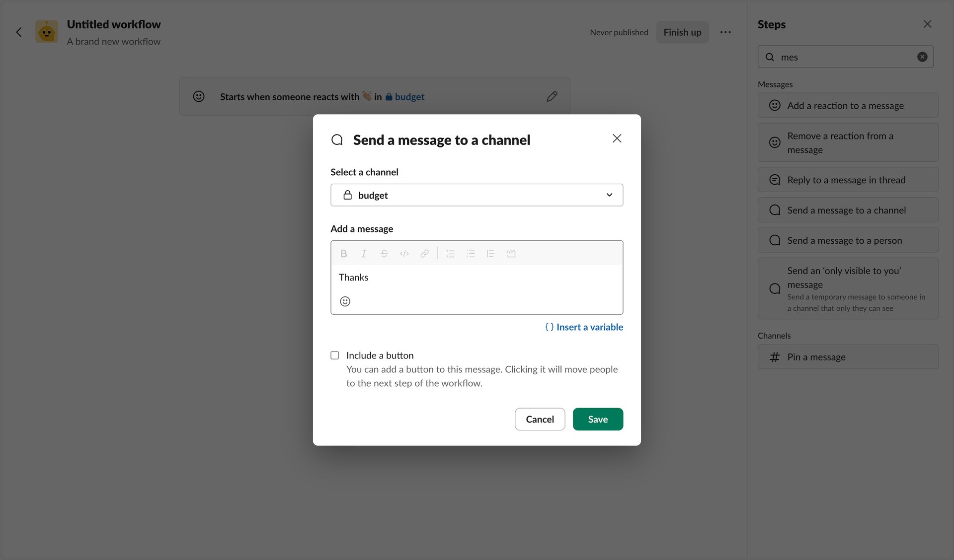
Task: Click Insert a variable link
Action: pyautogui.click(x=584, y=327)
